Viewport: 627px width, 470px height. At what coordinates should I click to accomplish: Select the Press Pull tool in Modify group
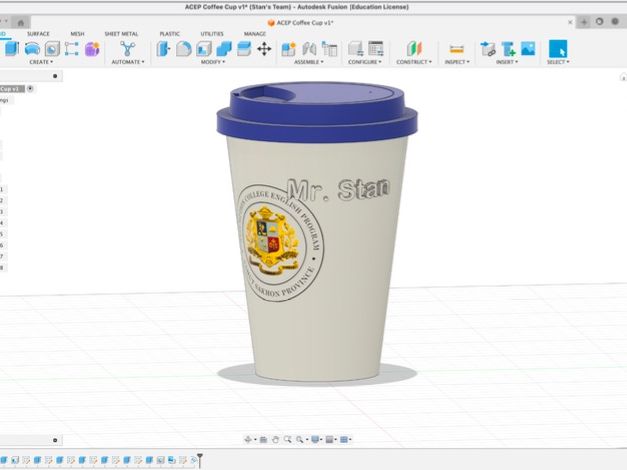[164, 49]
